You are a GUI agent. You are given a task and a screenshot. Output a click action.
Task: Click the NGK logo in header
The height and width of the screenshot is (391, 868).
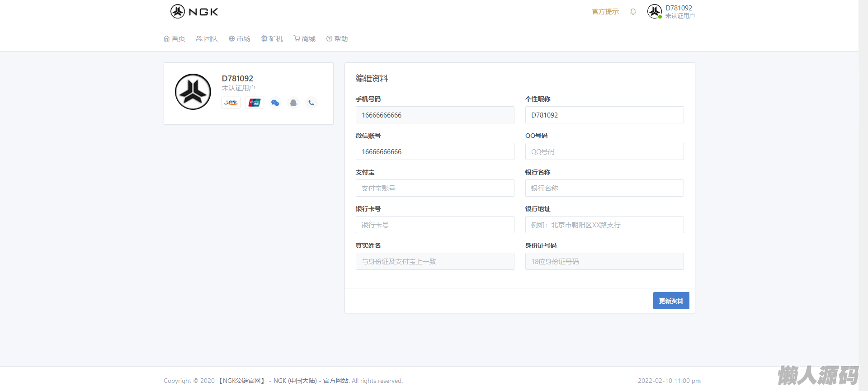click(x=194, y=11)
